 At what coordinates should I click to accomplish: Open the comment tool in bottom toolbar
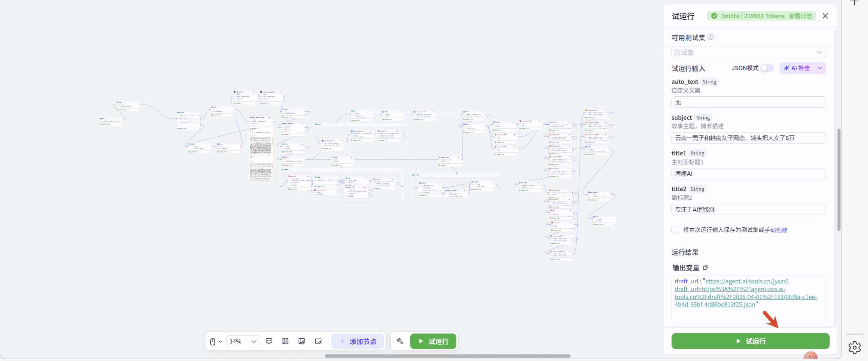pyautogui.click(x=269, y=341)
